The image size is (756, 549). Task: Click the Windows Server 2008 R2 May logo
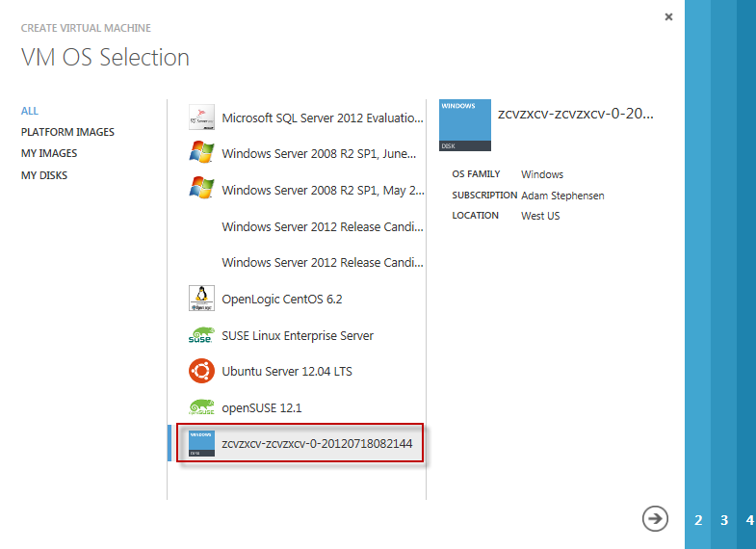click(x=201, y=189)
